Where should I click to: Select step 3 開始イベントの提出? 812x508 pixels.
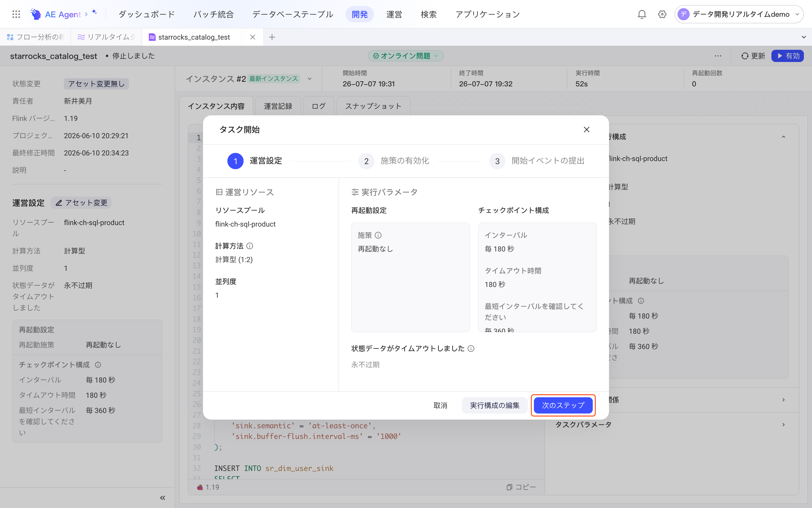pyautogui.click(x=537, y=161)
